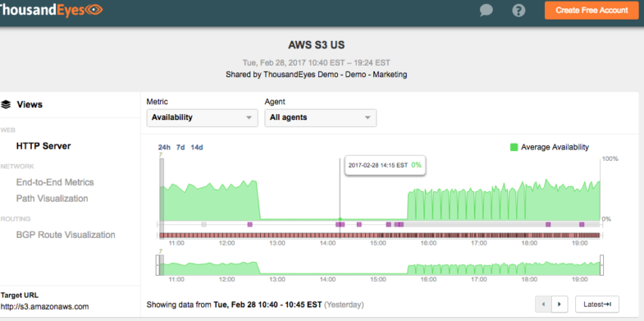Click Create Free Account button
Screen dimensions: 644x321
(x=591, y=11)
